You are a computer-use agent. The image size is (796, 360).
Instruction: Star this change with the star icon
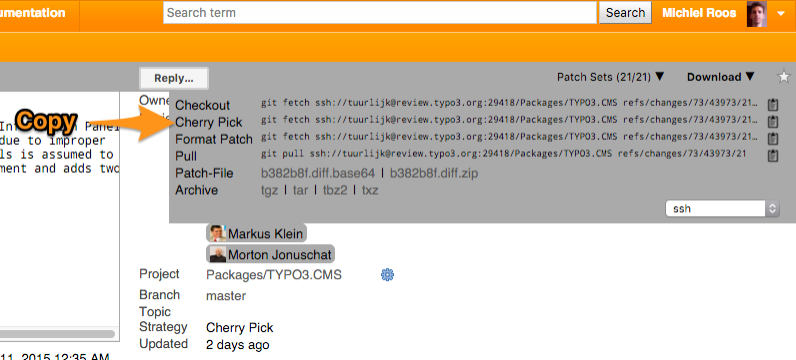coord(784,77)
